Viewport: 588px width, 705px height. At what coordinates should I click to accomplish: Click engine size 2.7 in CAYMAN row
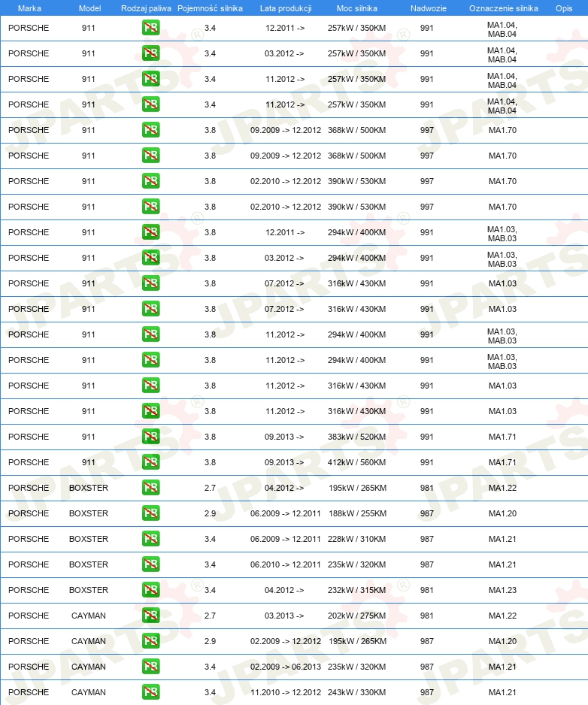tap(210, 616)
